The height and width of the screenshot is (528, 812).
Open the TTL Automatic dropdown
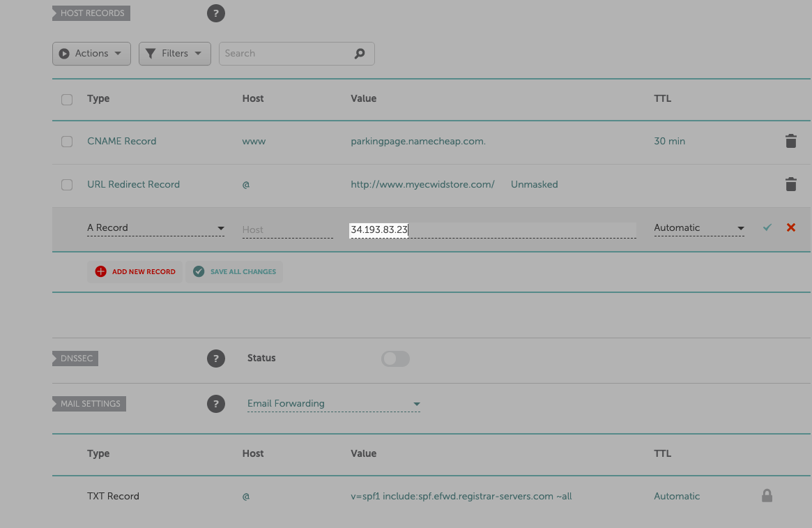(698, 227)
